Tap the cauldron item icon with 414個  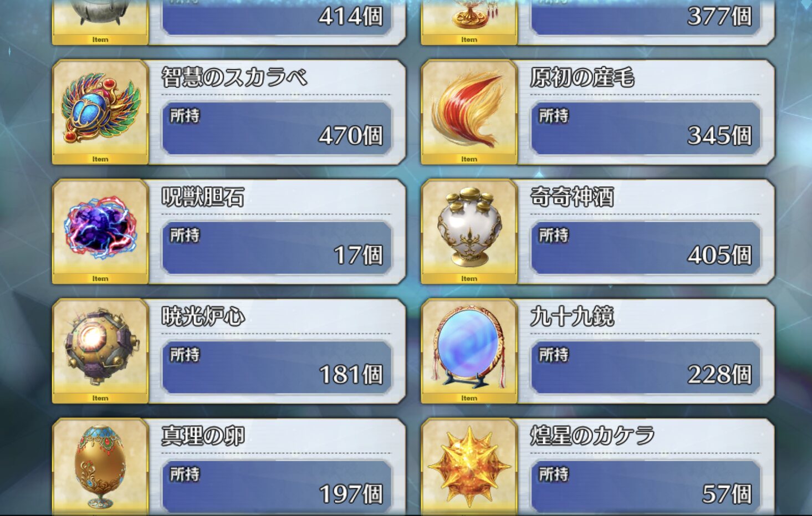point(100,22)
